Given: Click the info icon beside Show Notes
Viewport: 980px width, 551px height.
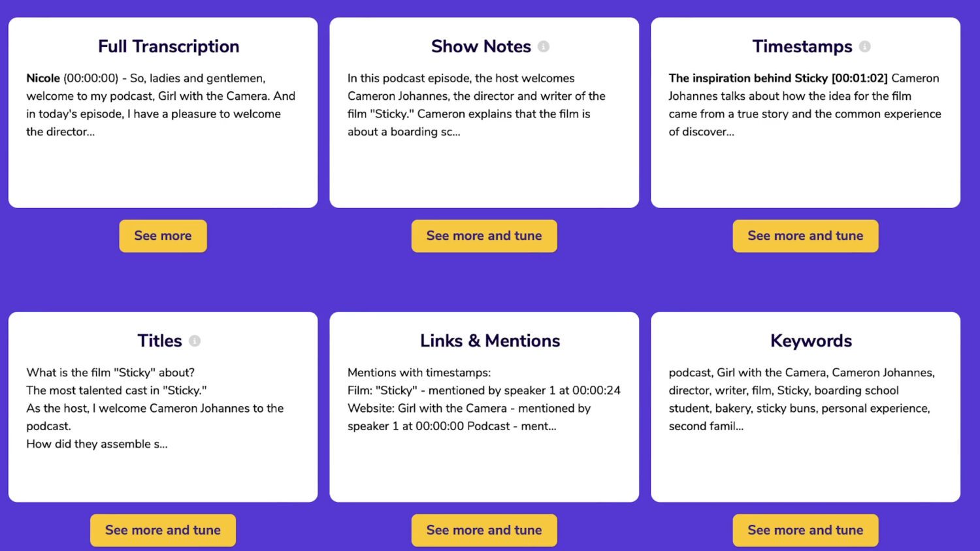Looking at the screenshot, I should (x=544, y=46).
